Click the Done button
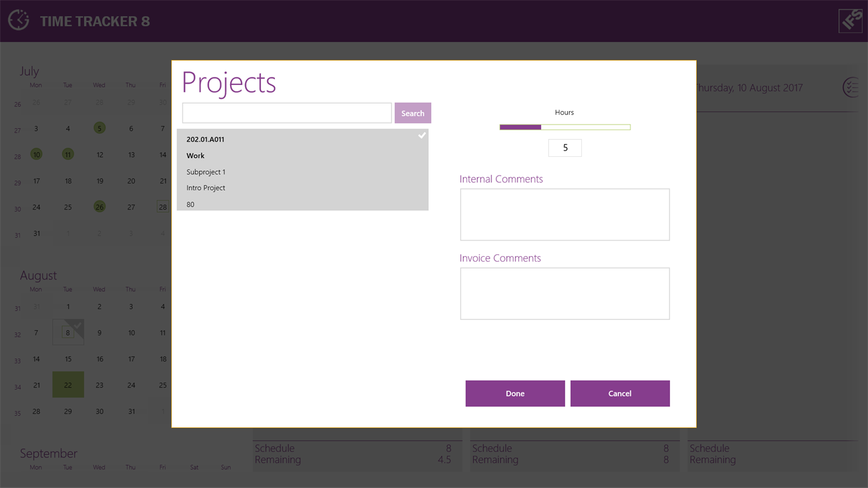Viewport: 868px width, 488px height. (515, 393)
